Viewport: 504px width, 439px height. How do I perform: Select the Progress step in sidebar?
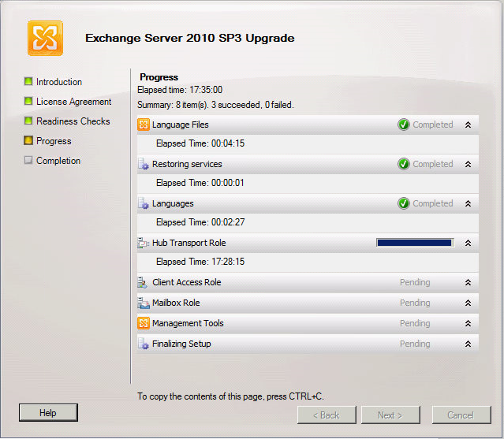54,141
